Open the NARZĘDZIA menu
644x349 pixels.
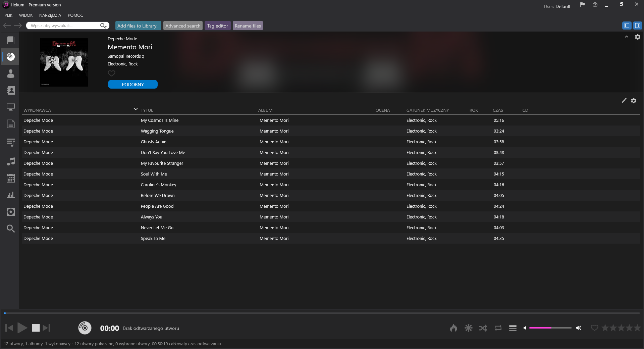[x=50, y=15]
